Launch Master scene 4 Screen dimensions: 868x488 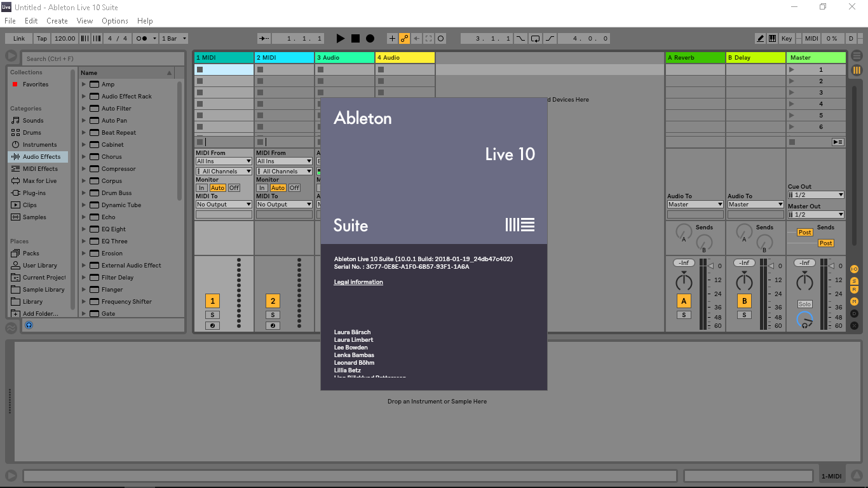pos(791,104)
